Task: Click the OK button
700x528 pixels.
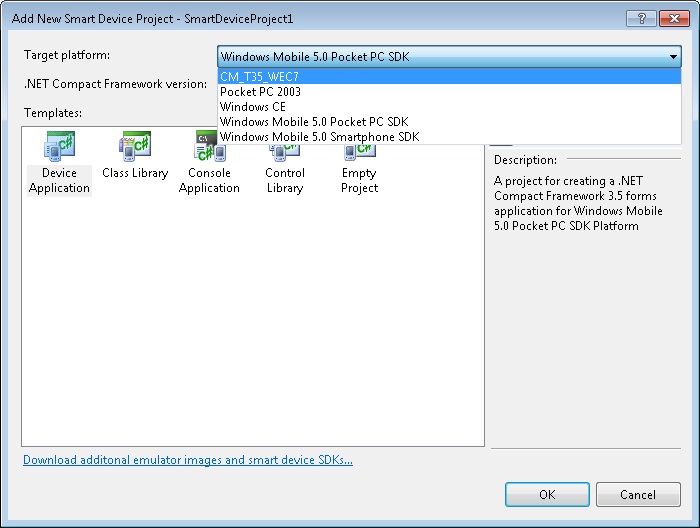Action: click(547, 495)
